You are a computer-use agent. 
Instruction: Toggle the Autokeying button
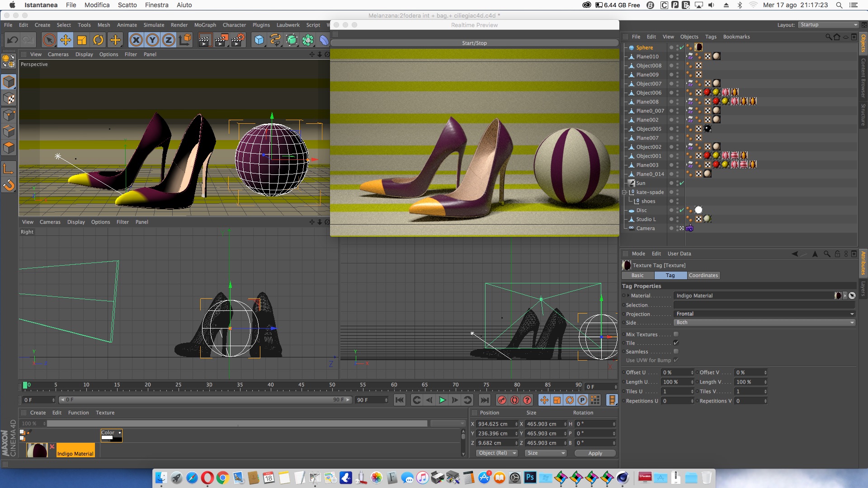[x=514, y=400]
